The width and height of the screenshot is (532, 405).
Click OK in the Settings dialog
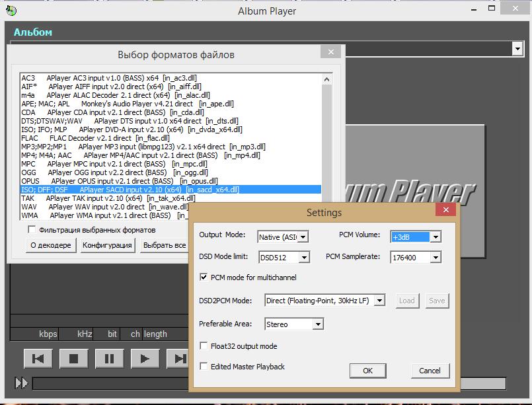coord(368,371)
